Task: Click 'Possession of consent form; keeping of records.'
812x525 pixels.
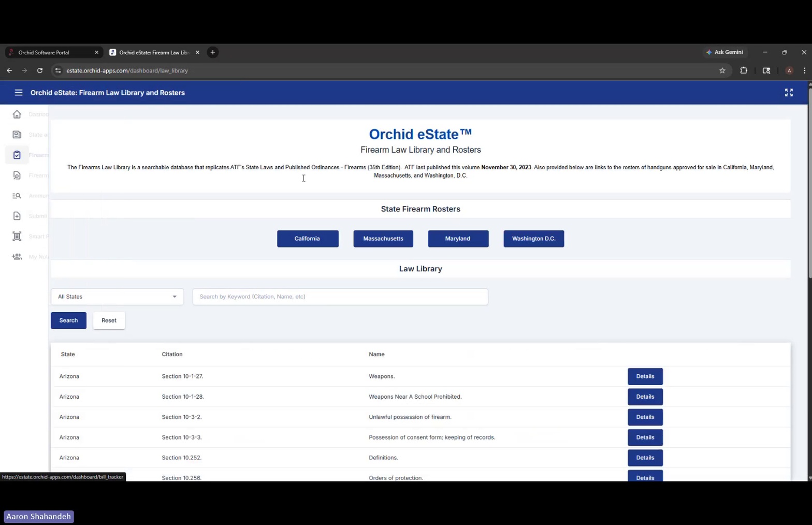Action: coord(432,437)
